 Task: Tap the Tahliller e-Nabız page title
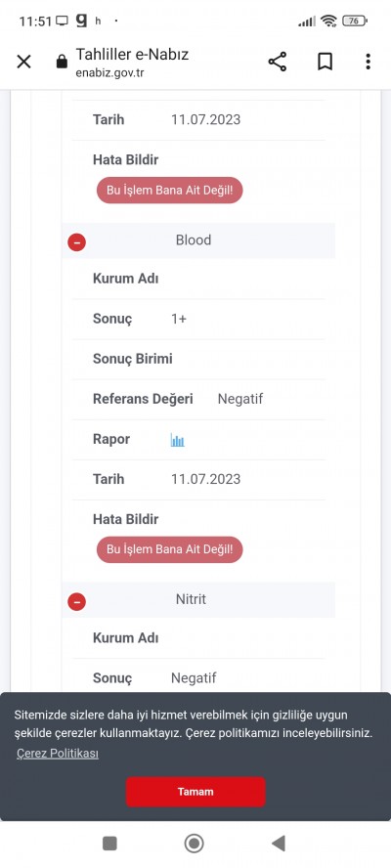coord(132,55)
